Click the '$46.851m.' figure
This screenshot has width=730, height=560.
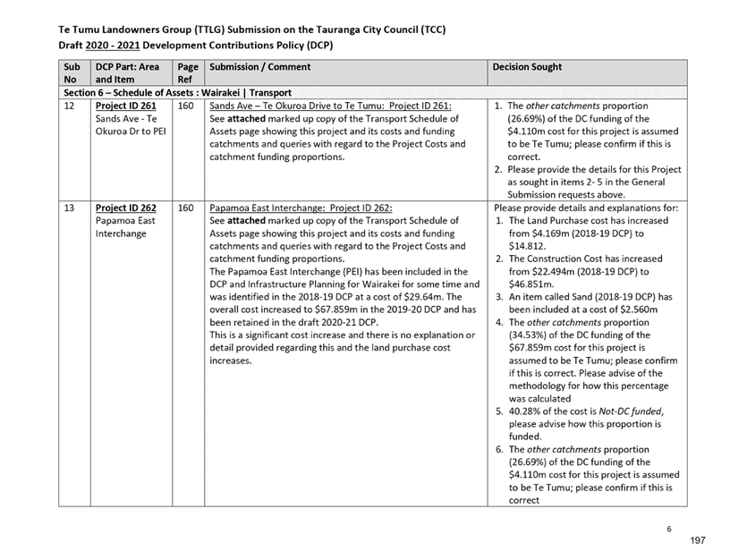(x=531, y=284)
